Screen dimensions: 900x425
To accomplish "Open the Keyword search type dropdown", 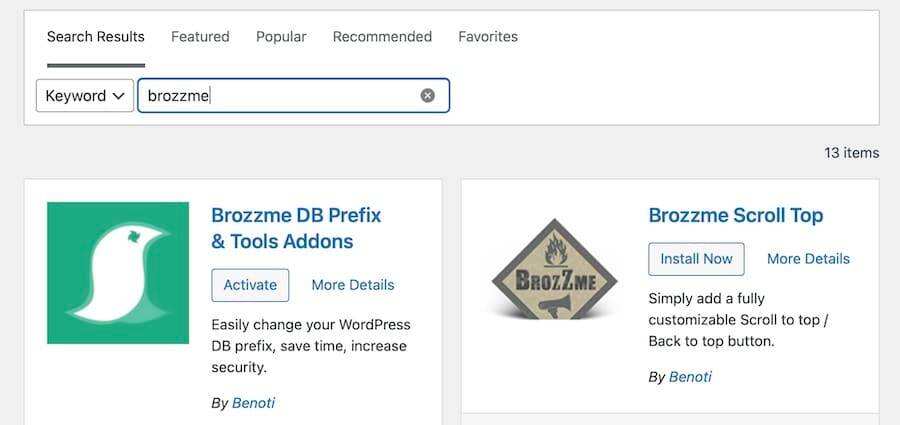I will (x=85, y=96).
